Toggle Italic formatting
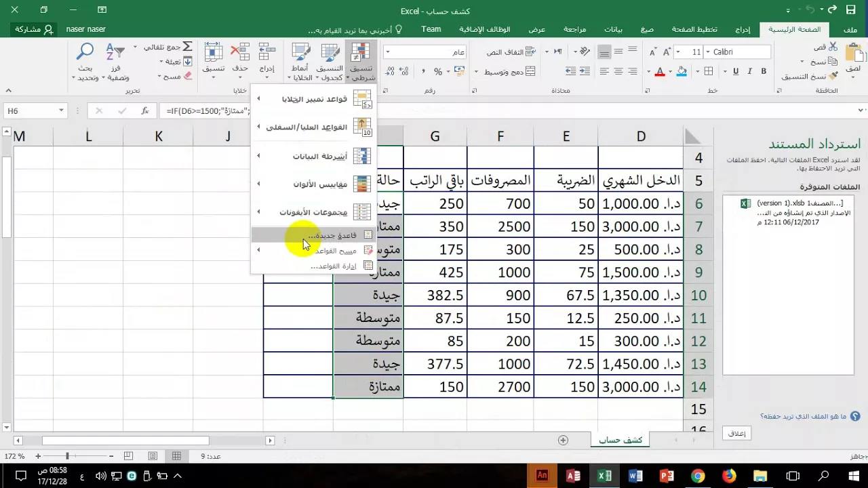 [x=749, y=71]
